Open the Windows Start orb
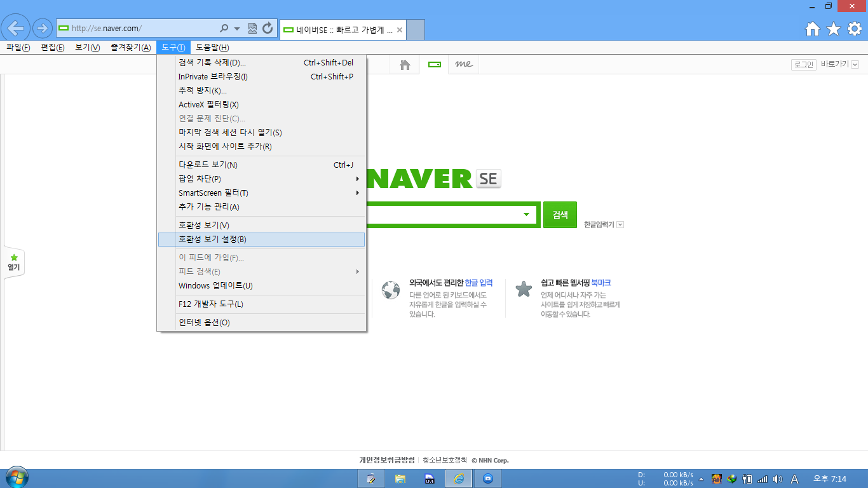This screenshot has width=868, height=488. (x=17, y=478)
